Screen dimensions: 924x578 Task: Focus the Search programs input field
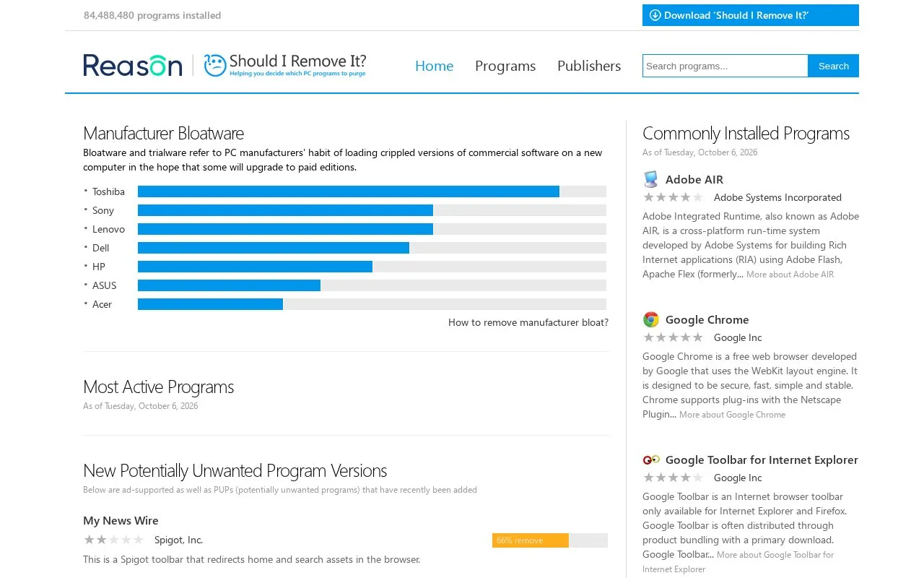(725, 66)
